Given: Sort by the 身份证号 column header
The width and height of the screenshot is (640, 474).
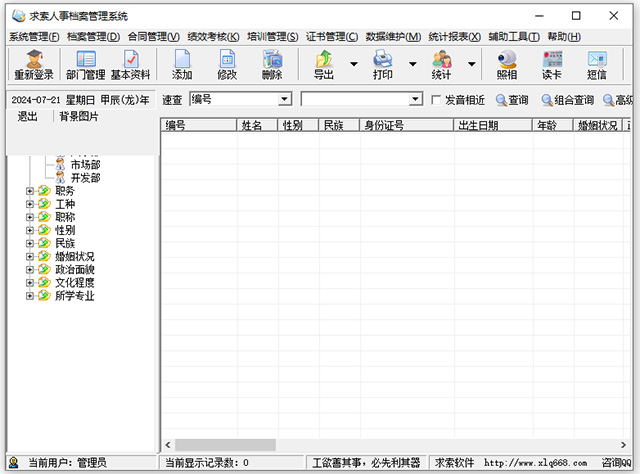Looking at the screenshot, I should [x=407, y=125].
